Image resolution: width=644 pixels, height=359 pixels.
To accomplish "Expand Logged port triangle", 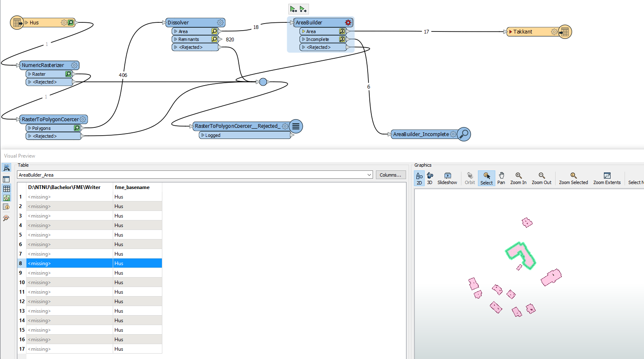I will (x=203, y=135).
